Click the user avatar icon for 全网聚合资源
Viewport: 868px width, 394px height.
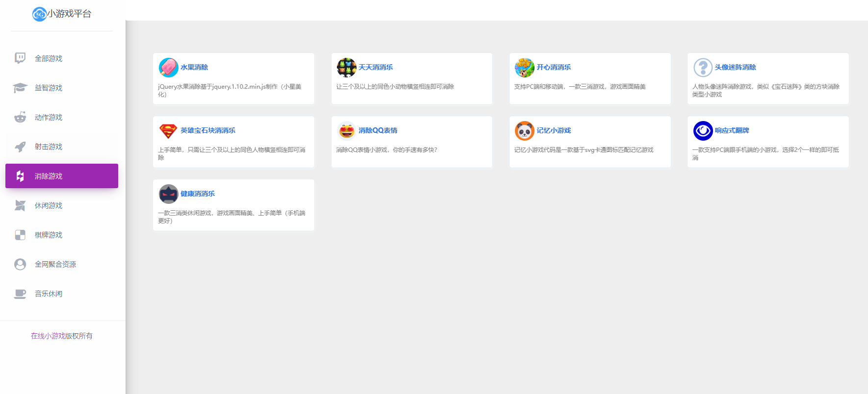point(20,264)
